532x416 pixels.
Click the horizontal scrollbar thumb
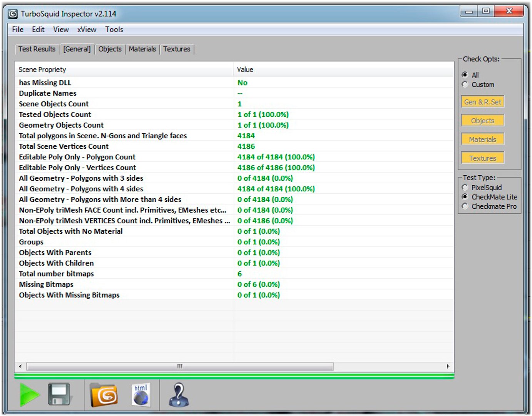pyautogui.click(x=180, y=366)
